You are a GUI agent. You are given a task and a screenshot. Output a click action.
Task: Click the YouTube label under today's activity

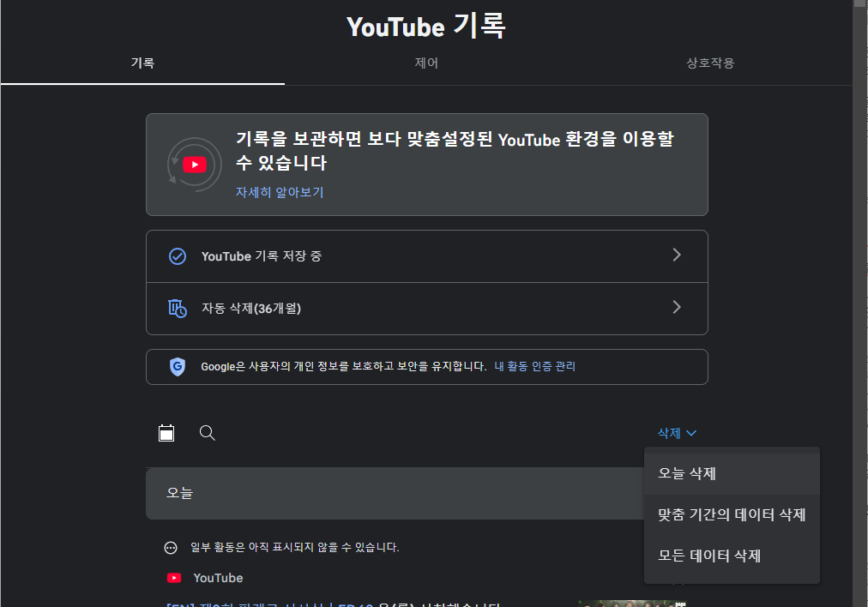point(218,578)
